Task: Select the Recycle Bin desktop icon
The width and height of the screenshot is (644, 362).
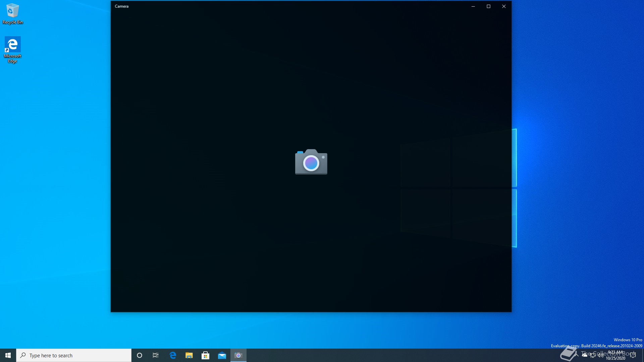Action: click(x=13, y=14)
